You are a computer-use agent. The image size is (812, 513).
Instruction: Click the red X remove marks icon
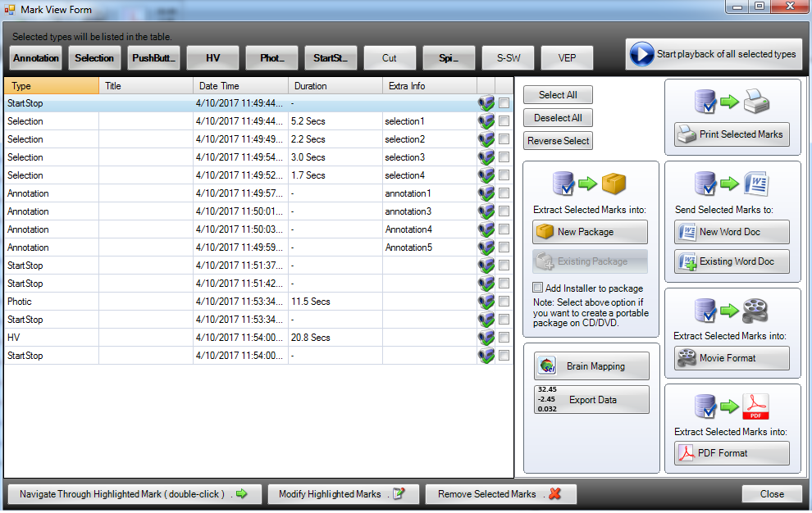tap(555, 494)
